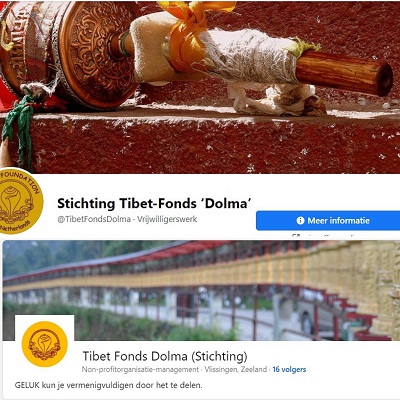The width and height of the screenshot is (400, 400).
Task: Click the red roof in the banner
Action: tap(117, 260)
